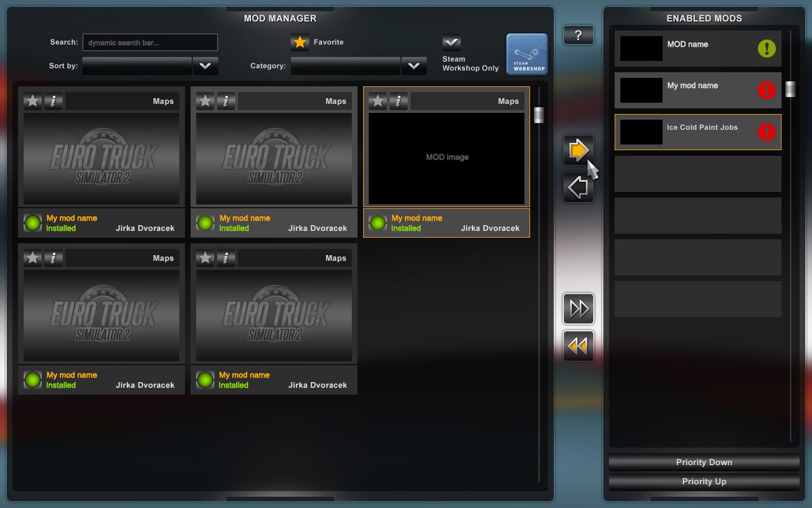This screenshot has width=812, height=508.
Task: Select the black MOD image thumbnail
Action: [x=447, y=159]
